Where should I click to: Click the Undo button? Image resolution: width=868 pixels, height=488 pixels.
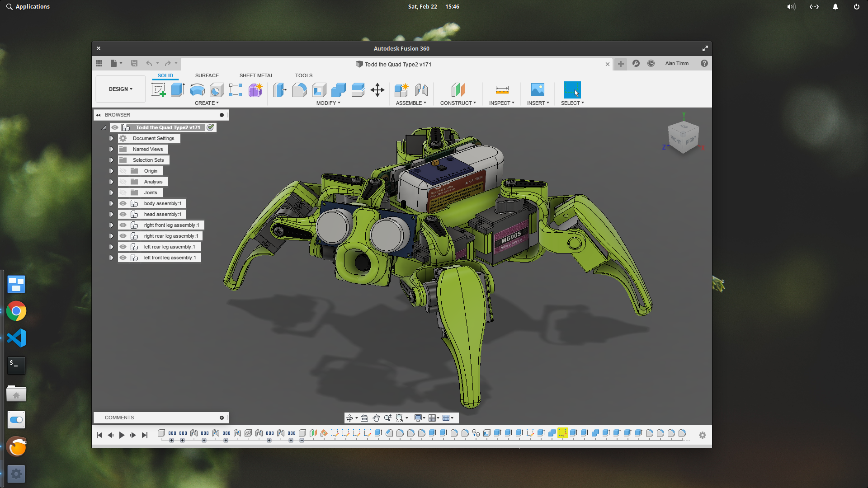pos(149,63)
